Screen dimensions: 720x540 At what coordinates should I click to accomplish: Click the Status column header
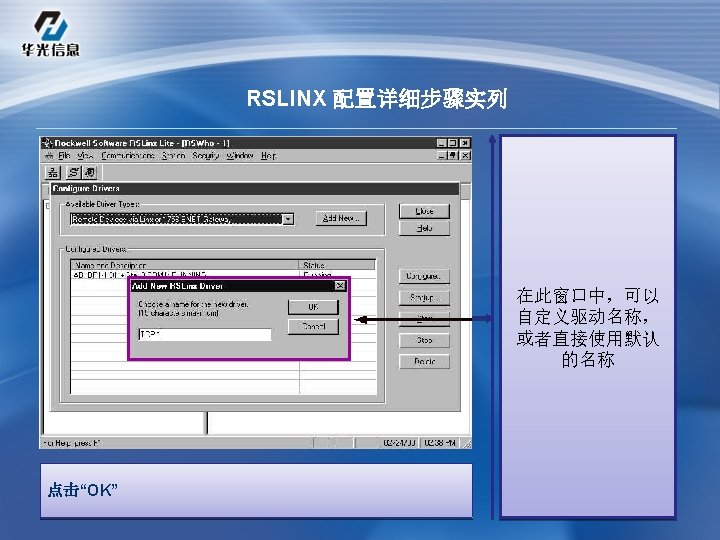(x=337, y=265)
